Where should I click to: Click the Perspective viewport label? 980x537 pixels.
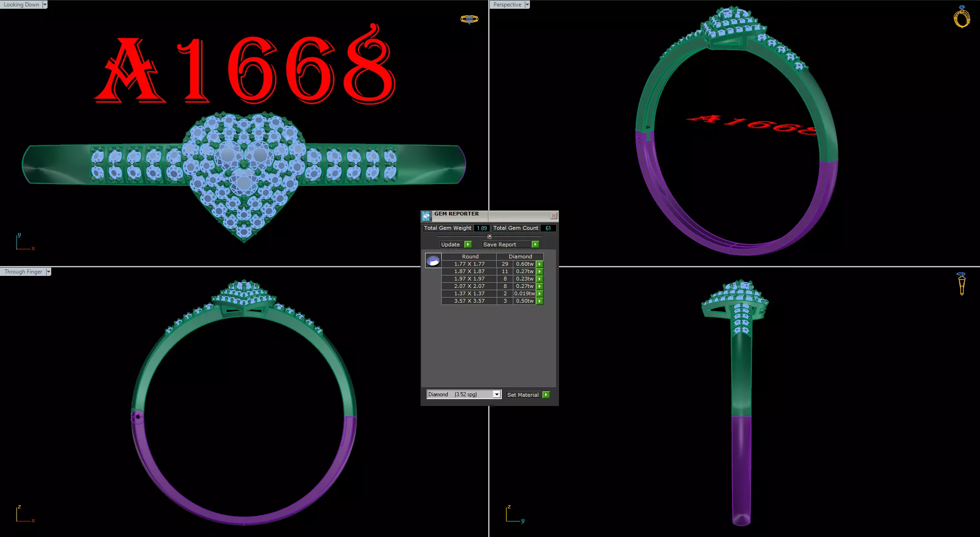click(507, 5)
